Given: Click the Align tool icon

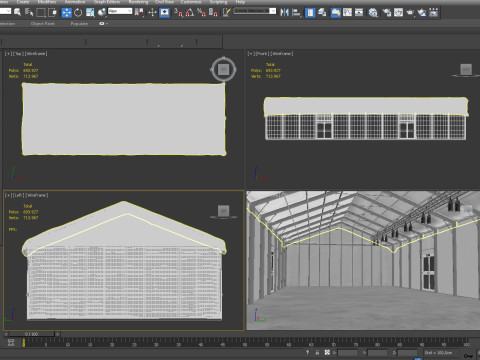Looking at the screenshot, I should pos(296,13).
